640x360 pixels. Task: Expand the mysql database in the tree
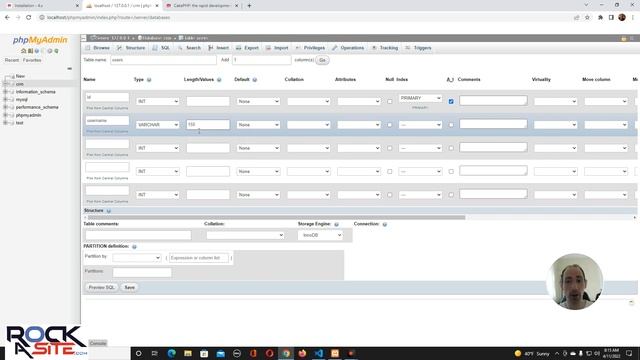[x=5, y=100]
